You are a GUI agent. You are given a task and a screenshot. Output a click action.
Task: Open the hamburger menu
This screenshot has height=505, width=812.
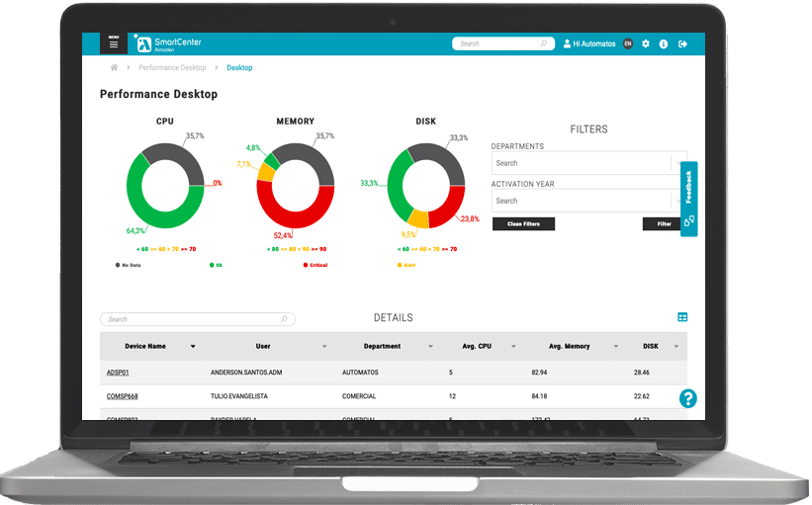(x=114, y=43)
